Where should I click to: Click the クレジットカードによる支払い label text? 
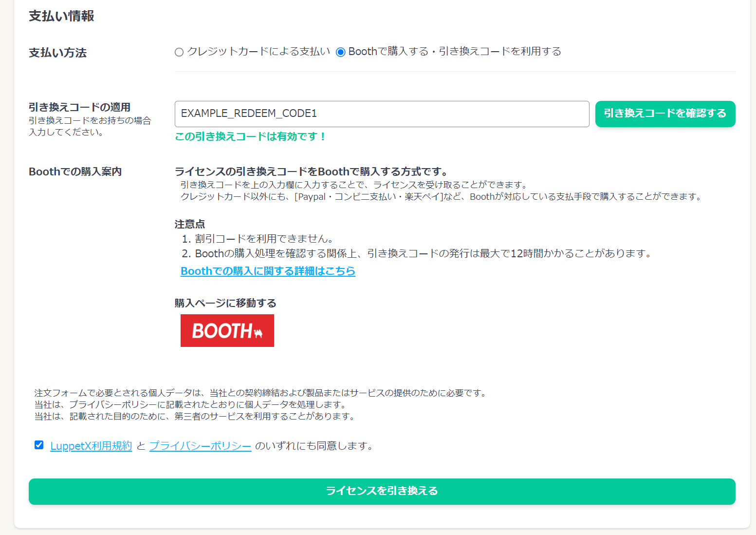click(258, 52)
